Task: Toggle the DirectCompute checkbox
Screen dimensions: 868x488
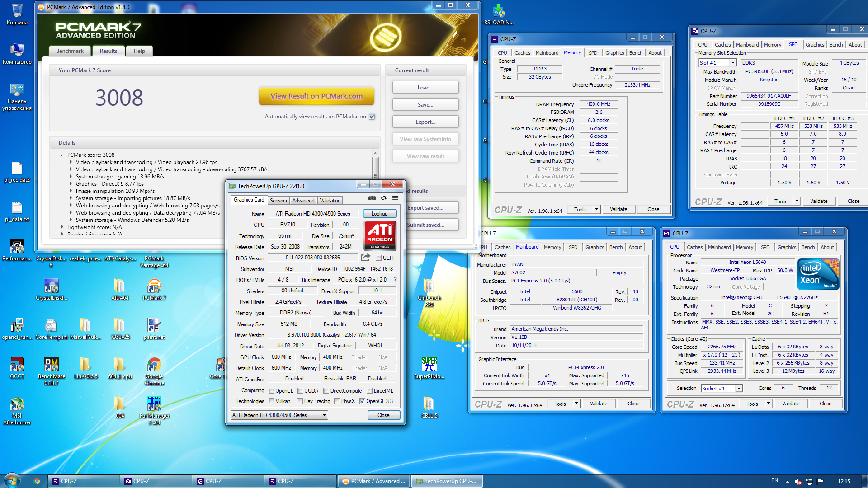Action: tap(326, 391)
